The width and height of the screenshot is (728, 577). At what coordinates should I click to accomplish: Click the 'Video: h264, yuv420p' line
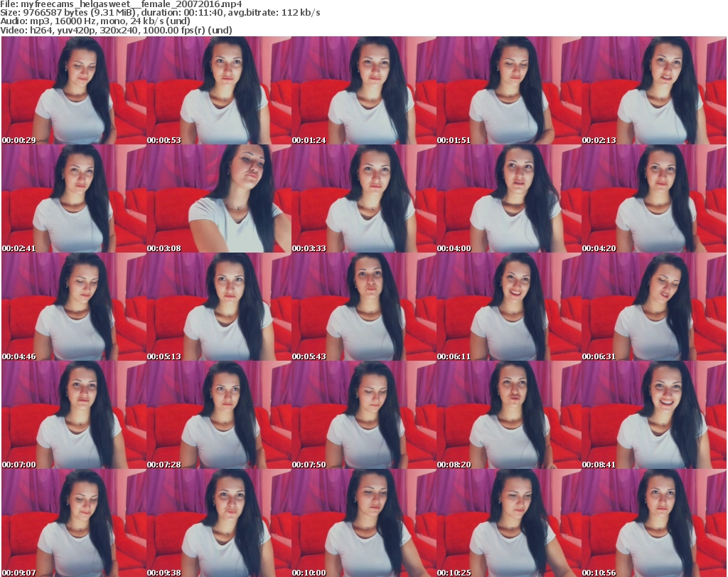[x=116, y=30]
